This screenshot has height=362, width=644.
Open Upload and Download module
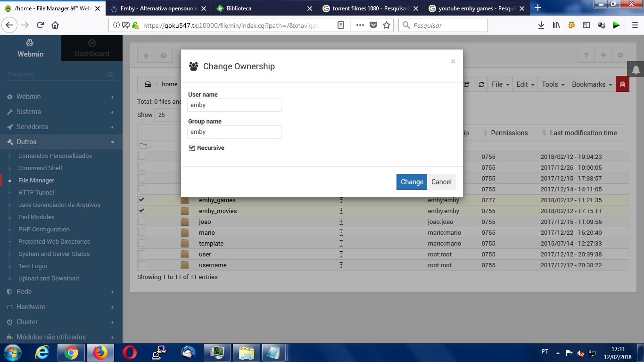[49, 278]
